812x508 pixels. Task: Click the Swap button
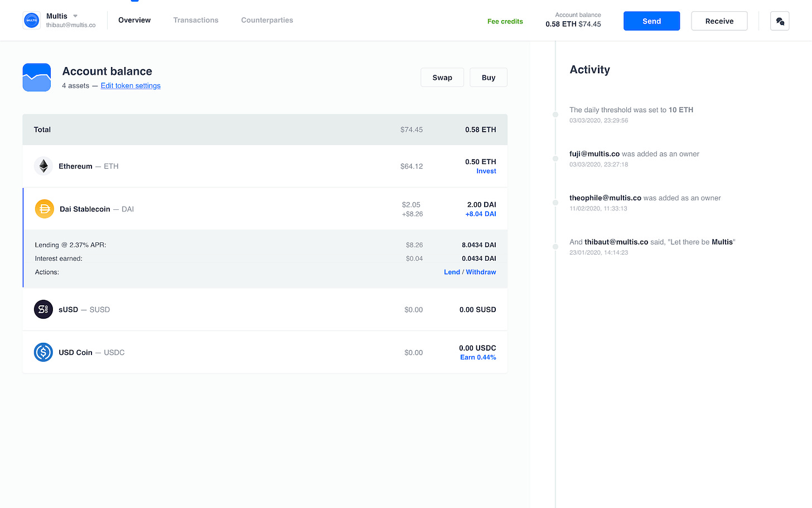point(442,78)
